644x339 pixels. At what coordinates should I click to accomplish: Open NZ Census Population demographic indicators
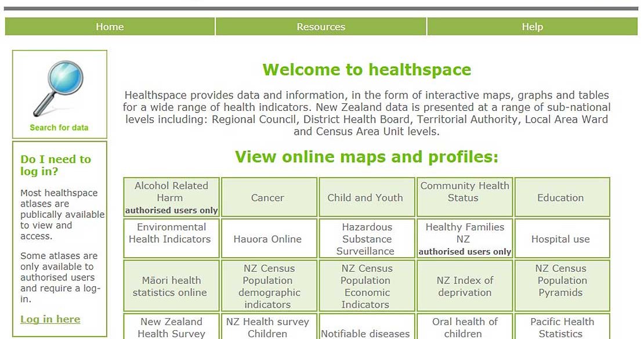[267, 286]
